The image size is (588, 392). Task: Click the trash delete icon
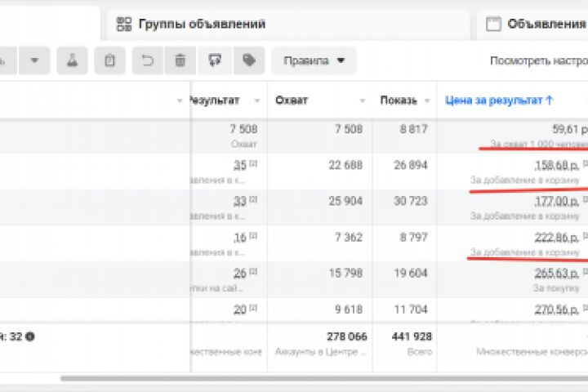click(x=180, y=60)
